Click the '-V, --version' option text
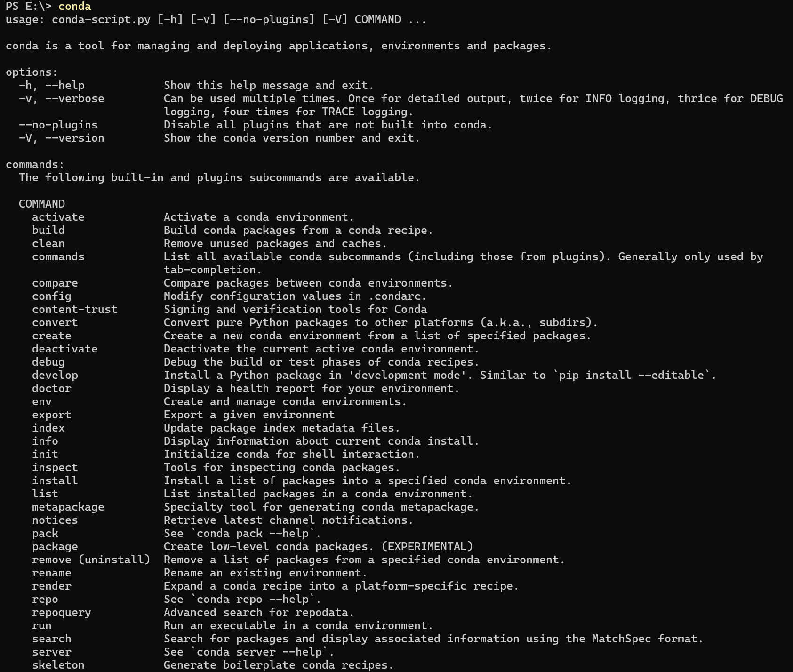Screen dimensions: 793x672 tap(62, 138)
